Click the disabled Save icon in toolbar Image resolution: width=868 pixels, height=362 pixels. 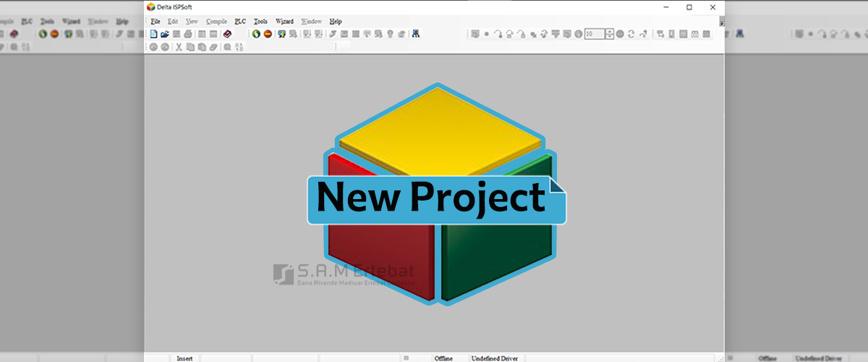(x=176, y=34)
